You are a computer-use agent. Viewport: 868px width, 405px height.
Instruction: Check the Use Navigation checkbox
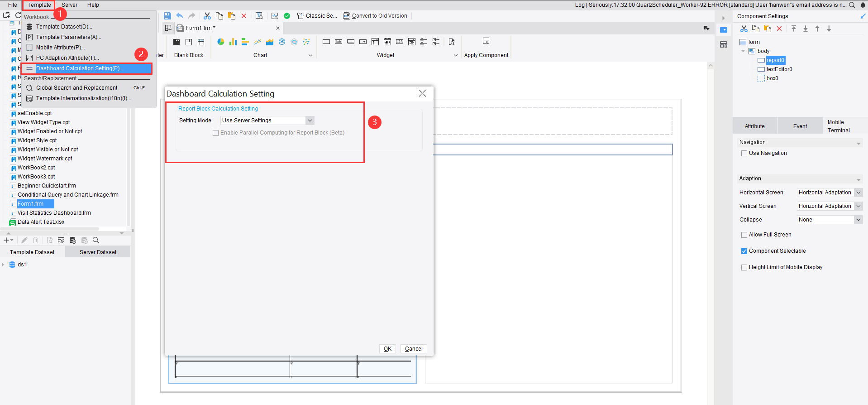coord(744,153)
